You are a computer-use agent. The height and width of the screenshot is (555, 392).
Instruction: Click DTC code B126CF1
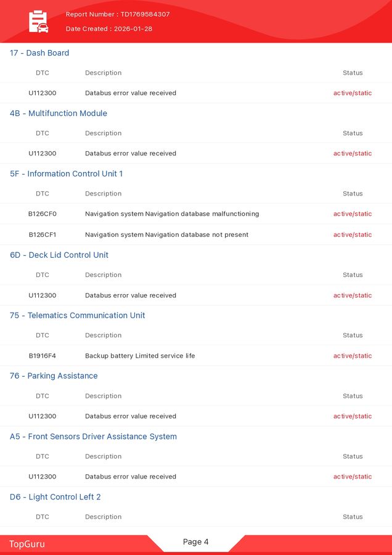tap(43, 235)
